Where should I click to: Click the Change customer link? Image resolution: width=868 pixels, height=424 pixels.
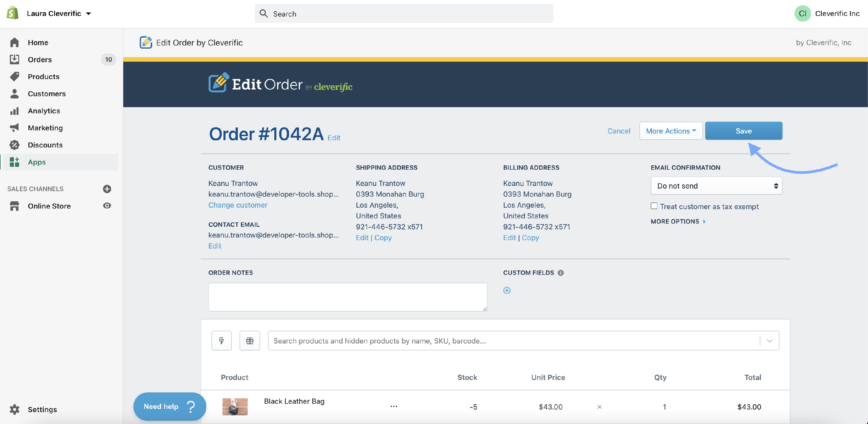(238, 205)
